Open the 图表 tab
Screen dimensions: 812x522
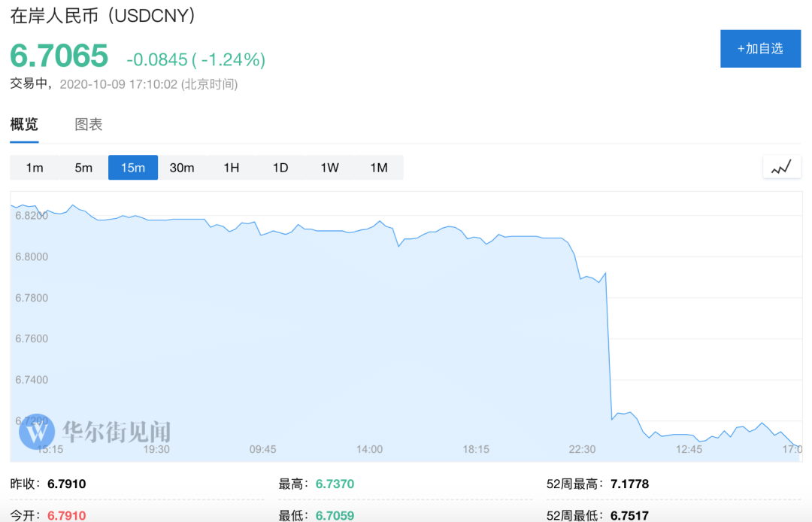(x=89, y=125)
